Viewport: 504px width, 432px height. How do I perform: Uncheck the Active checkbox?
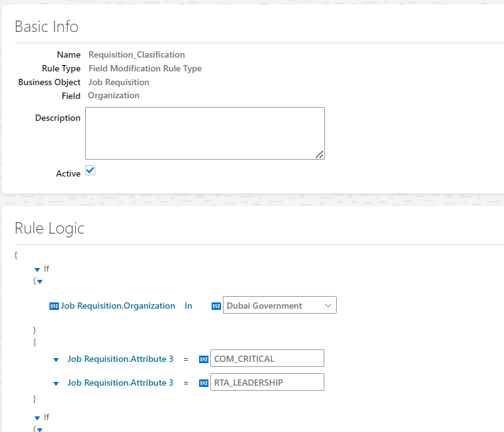click(x=90, y=170)
